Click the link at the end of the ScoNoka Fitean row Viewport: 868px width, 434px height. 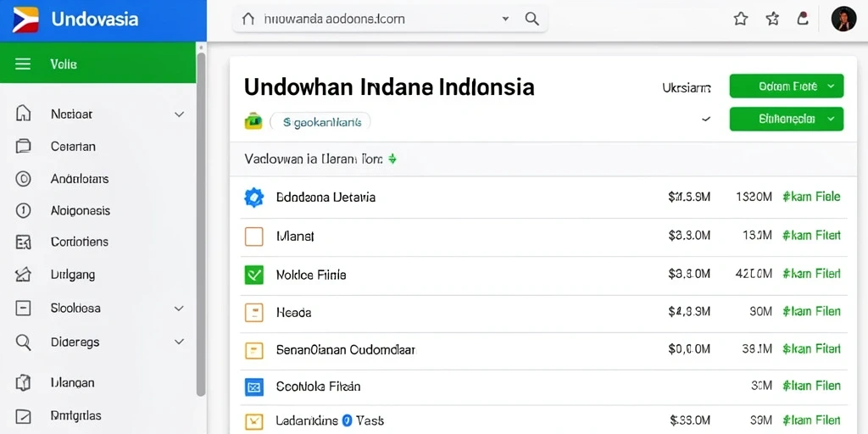pos(811,386)
